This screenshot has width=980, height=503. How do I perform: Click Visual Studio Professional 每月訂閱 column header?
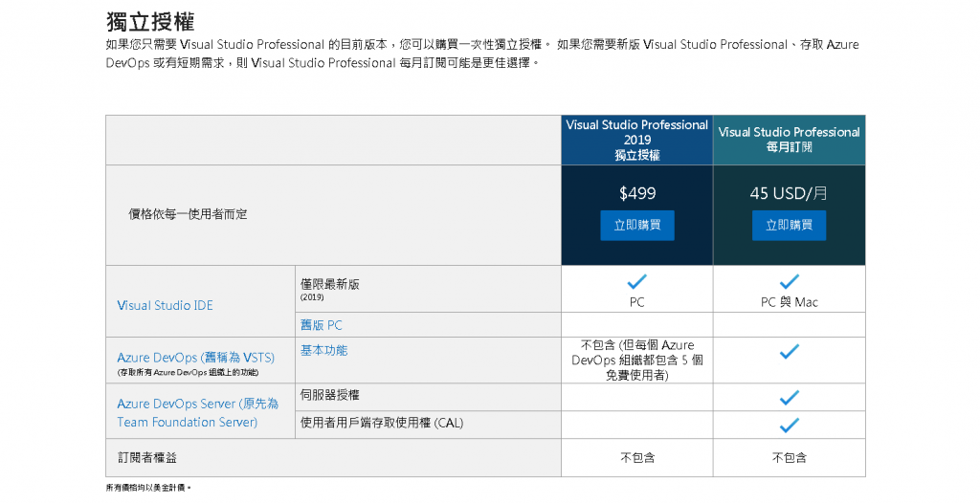point(790,140)
